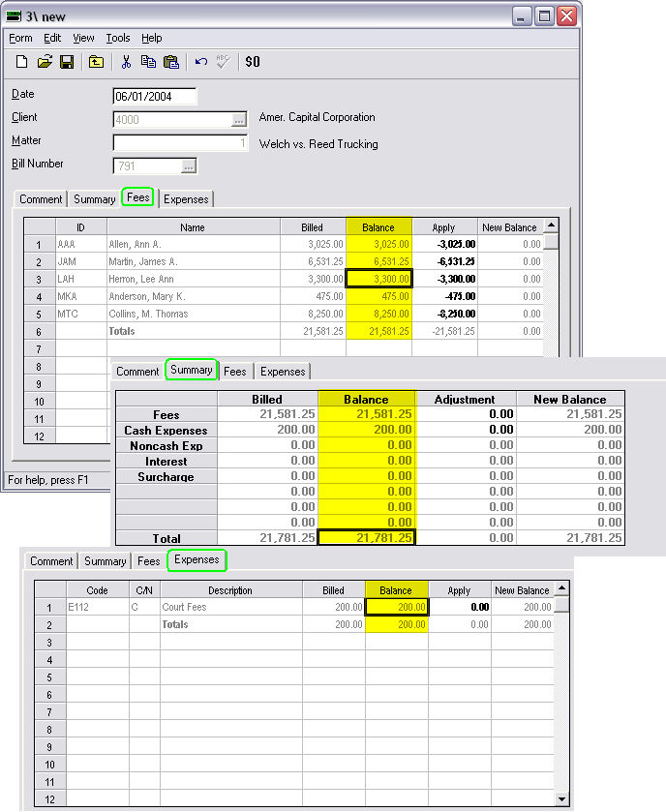
Task: Open the Form menu
Action: (20, 38)
